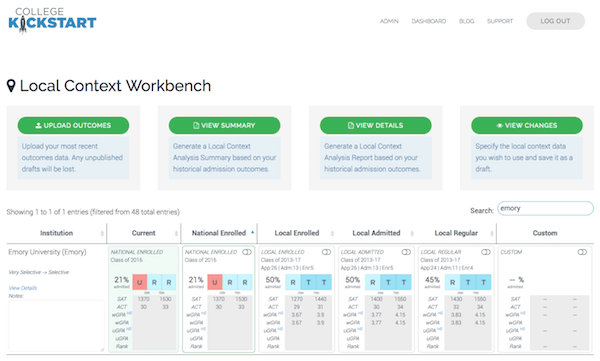The width and height of the screenshot is (600, 361).
Task: Click the Very Selective -> Selective text
Action: (x=39, y=272)
